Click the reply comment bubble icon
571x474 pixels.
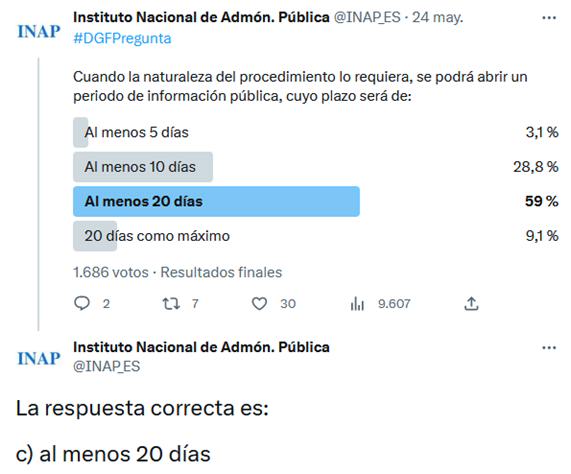click(82, 303)
